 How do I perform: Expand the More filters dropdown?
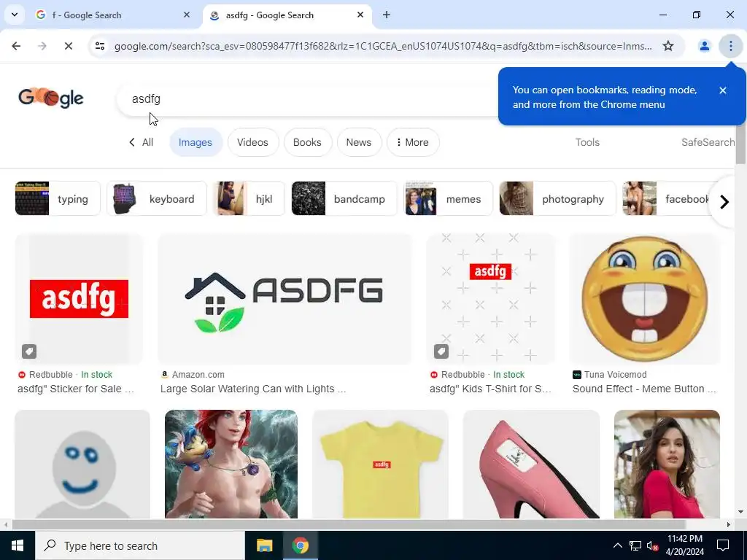click(413, 142)
